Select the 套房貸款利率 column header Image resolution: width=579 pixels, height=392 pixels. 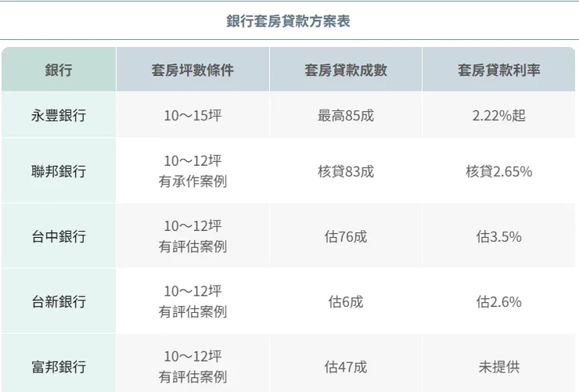[x=499, y=70]
